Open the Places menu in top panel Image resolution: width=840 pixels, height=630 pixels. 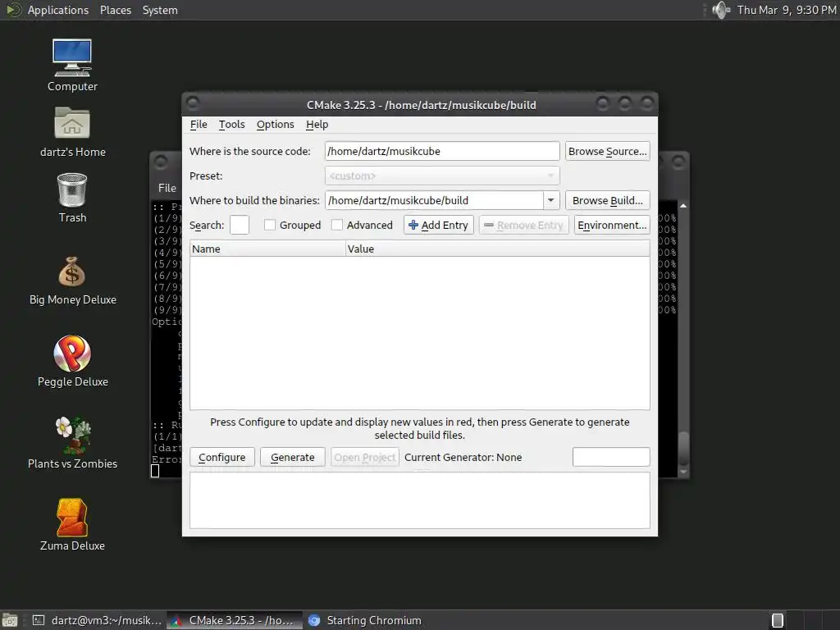tap(115, 10)
